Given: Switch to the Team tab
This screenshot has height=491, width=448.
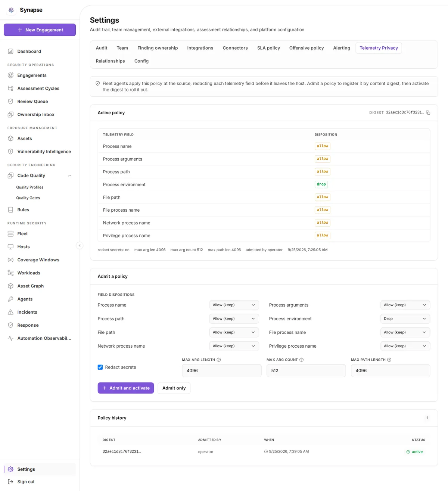Looking at the screenshot, I should click(122, 48).
